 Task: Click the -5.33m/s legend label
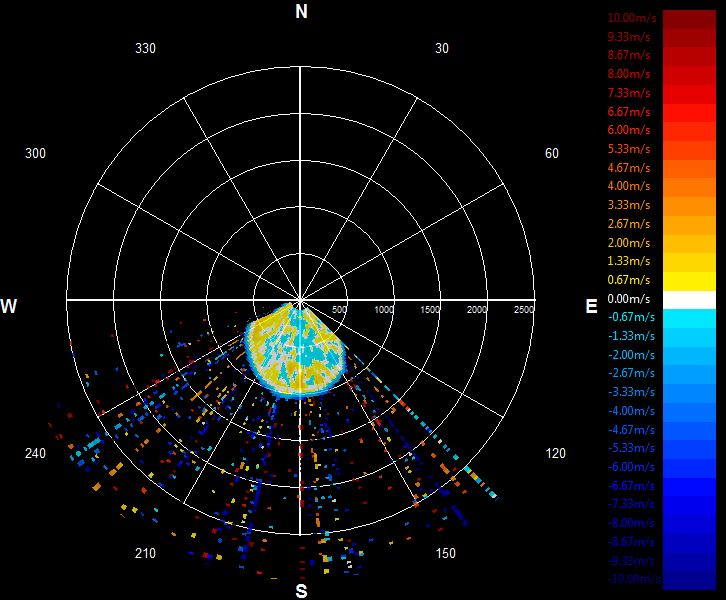click(x=631, y=448)
